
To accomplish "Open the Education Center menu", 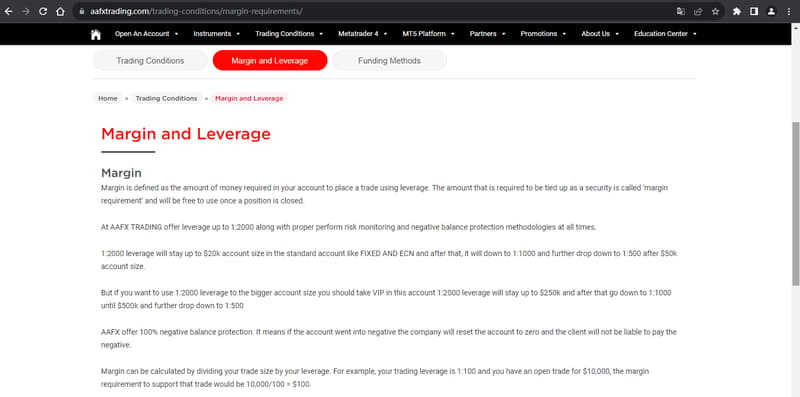I will 665,34.
